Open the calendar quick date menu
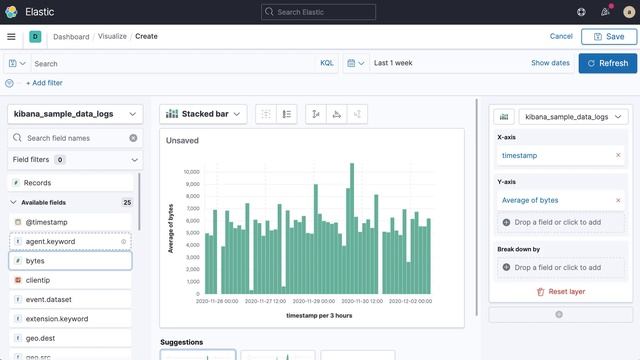This screenshot has width=640, height=360. tap(356, 63)
